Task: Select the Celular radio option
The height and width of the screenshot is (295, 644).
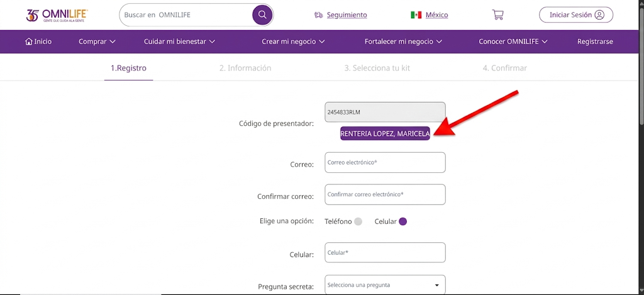Action: pos(403,221)
